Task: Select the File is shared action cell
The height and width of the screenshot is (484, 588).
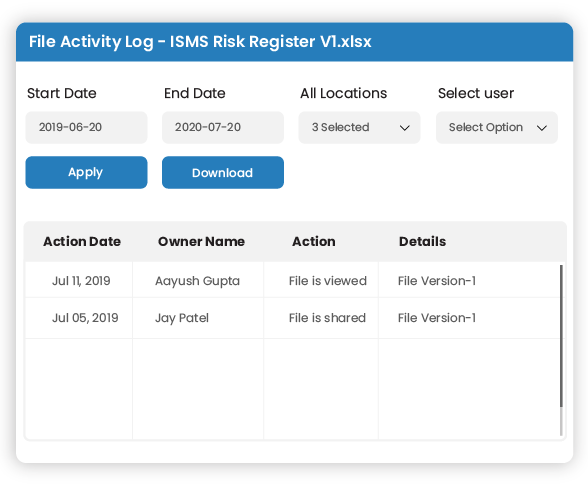Action: [321, 318]
